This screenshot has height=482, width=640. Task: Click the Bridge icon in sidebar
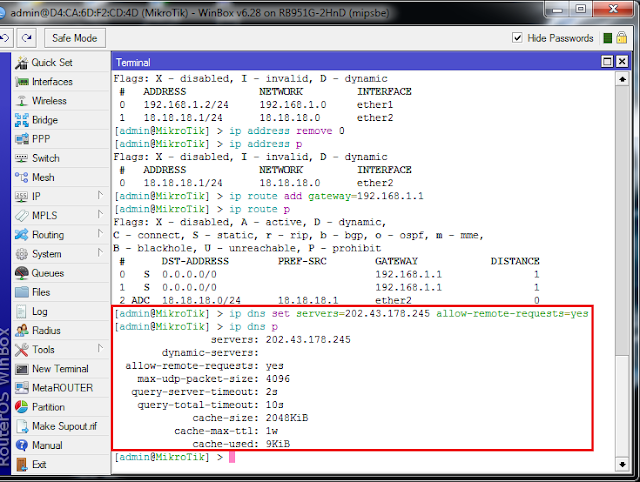point(21,120)
